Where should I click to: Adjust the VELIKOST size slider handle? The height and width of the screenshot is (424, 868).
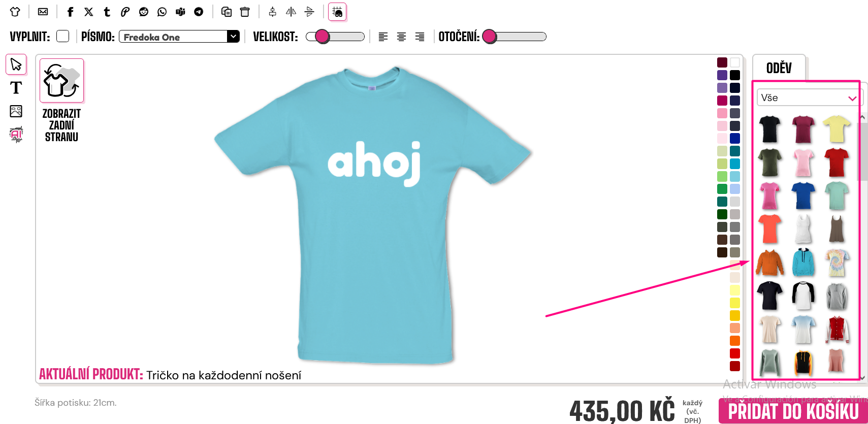(x=322, y=37)
